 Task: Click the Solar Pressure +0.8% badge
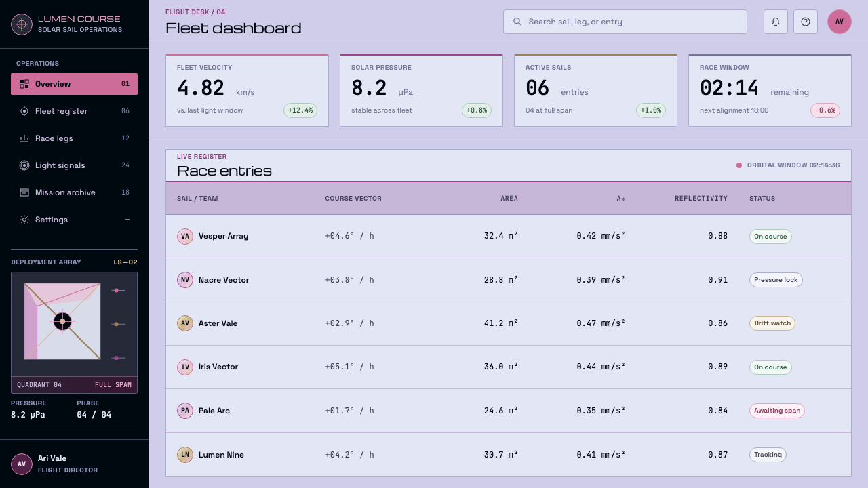coord(477,110)
